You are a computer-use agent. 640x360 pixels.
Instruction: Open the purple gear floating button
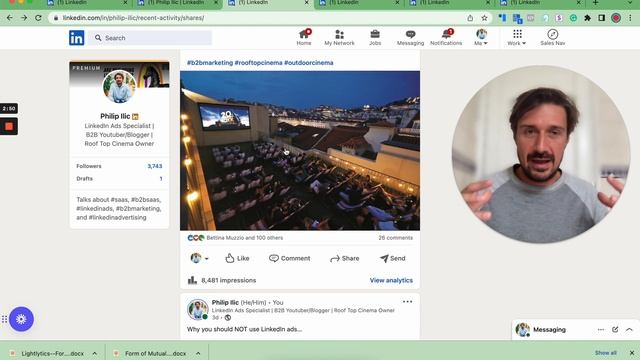click(21, 319)
